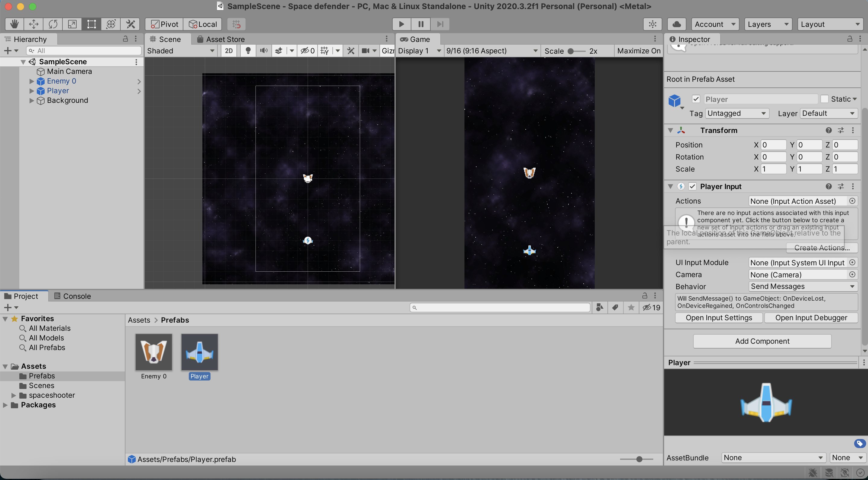The width and height of the screenshot is (868, 480).
Task: Lock the Inspector panel
Action: (850, 39)
